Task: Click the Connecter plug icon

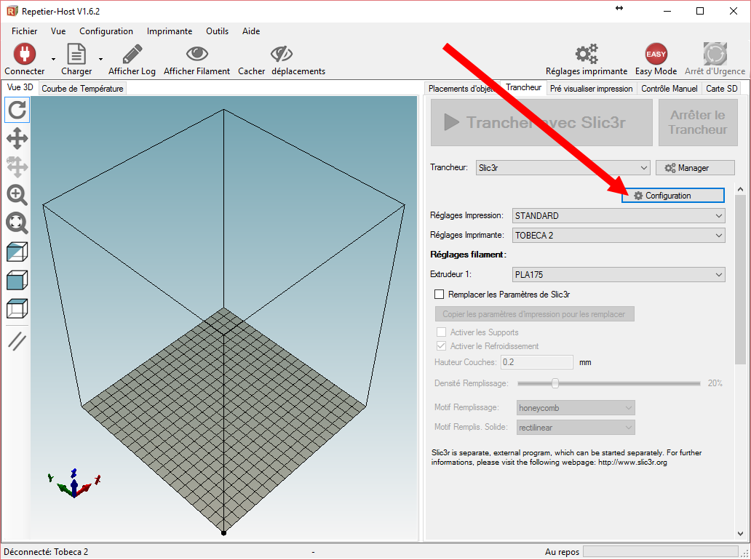Action: pos(25,54)
